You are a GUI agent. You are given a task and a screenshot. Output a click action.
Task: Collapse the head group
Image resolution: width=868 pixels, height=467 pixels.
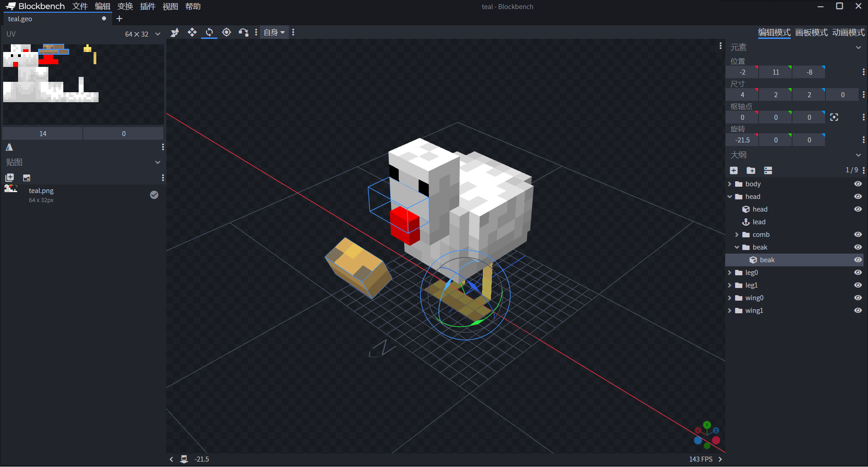pyautogui.click(x=730, y=197)
